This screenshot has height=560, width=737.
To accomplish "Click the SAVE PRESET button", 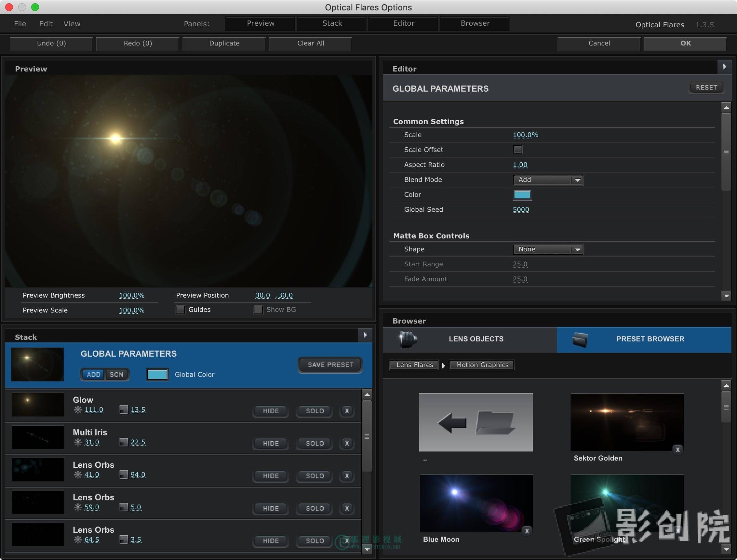I will (x=330, y=365).
